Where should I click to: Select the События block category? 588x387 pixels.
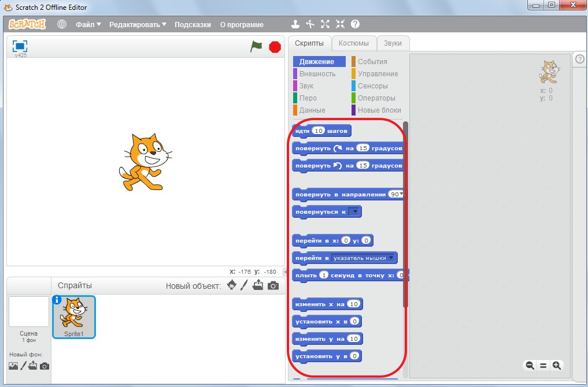click(369, 61)
